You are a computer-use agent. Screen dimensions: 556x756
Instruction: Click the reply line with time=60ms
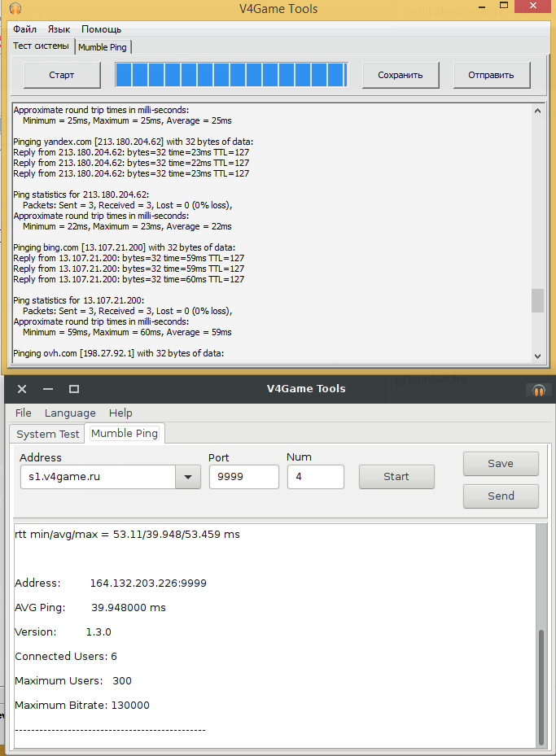tap(129, 279)
